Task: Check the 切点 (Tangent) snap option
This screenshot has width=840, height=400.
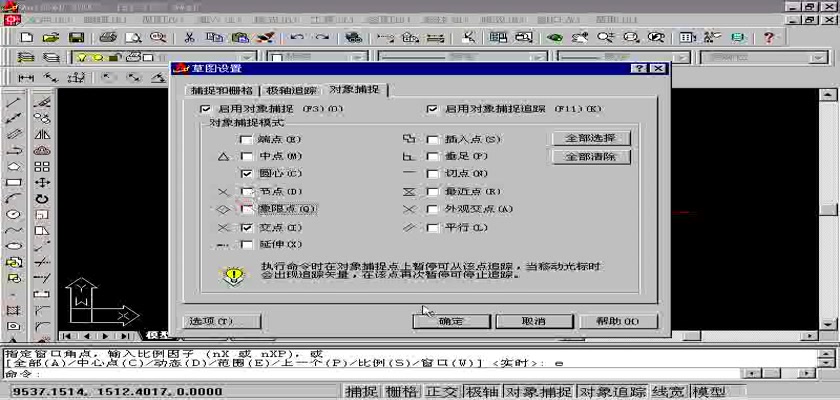Action: point(432,174)
